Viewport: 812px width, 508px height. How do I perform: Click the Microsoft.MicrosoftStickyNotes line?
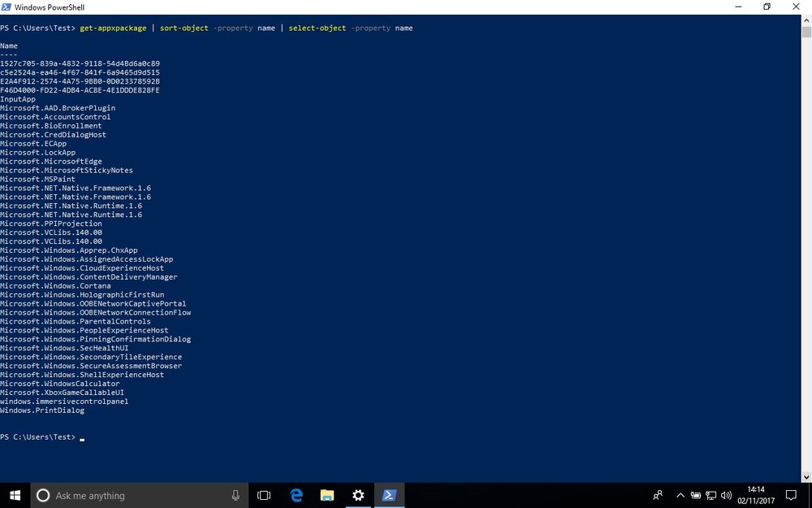[67, 170]
